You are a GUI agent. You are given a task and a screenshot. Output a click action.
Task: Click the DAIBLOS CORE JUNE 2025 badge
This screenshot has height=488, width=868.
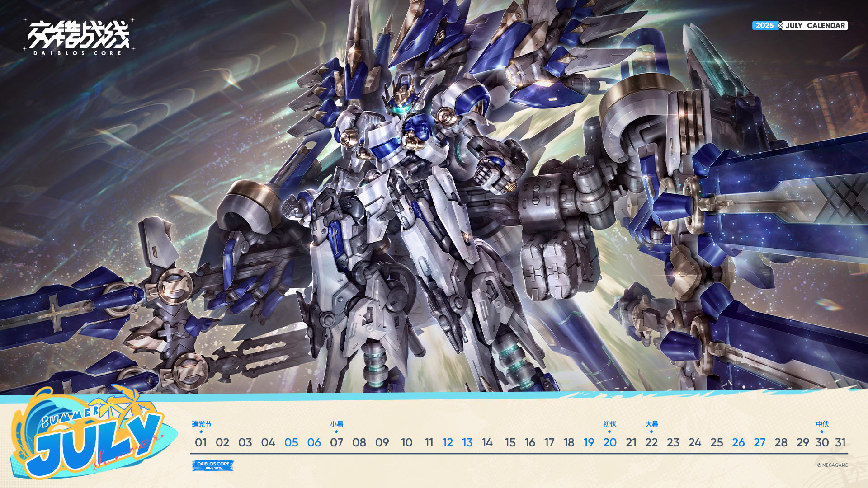point(213,465)
